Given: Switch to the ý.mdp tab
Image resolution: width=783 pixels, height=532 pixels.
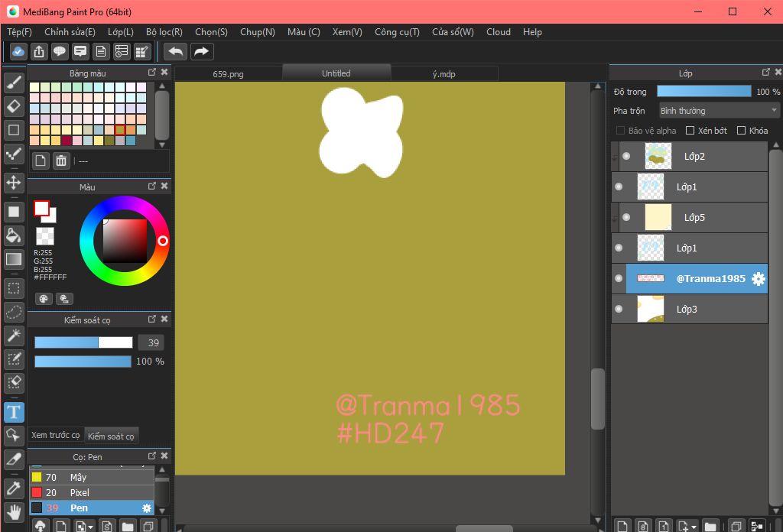Looking at the screenshot, I should [444, 74].
